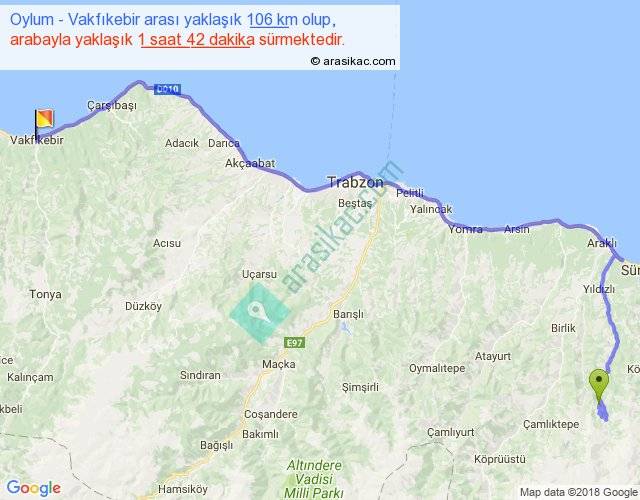
Task: Click the Map data ©2018 Google attribution
Action: pyautogui.click(x=575, y=491)
